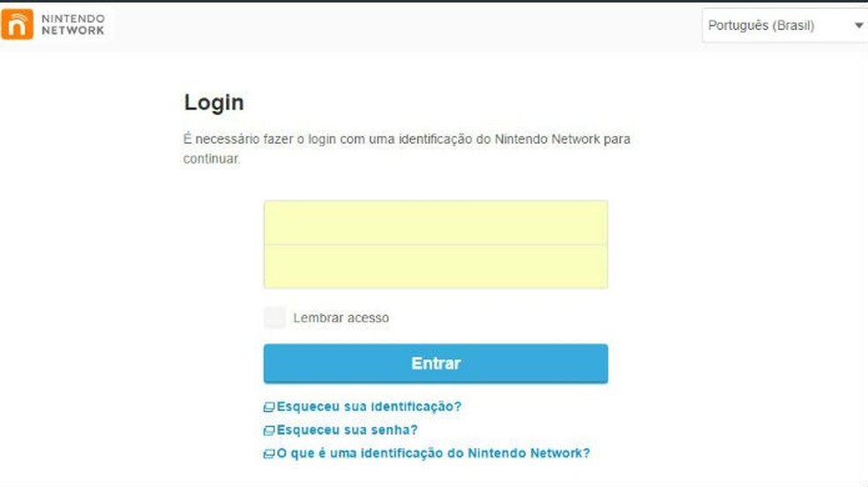Click the orange Nintendo Network logo icon
Image resolution: width=868 pixels, height=487 pixels.
(17, 25)
